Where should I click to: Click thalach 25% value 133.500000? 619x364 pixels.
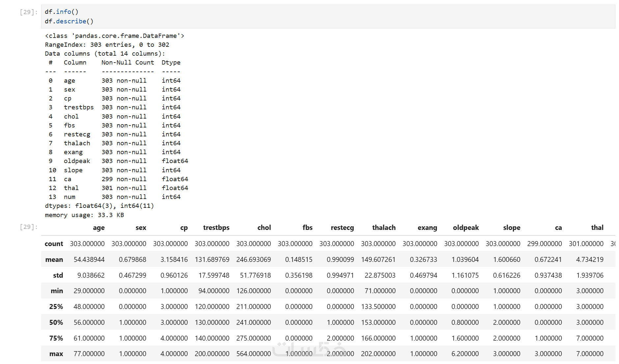pos(378,307)
